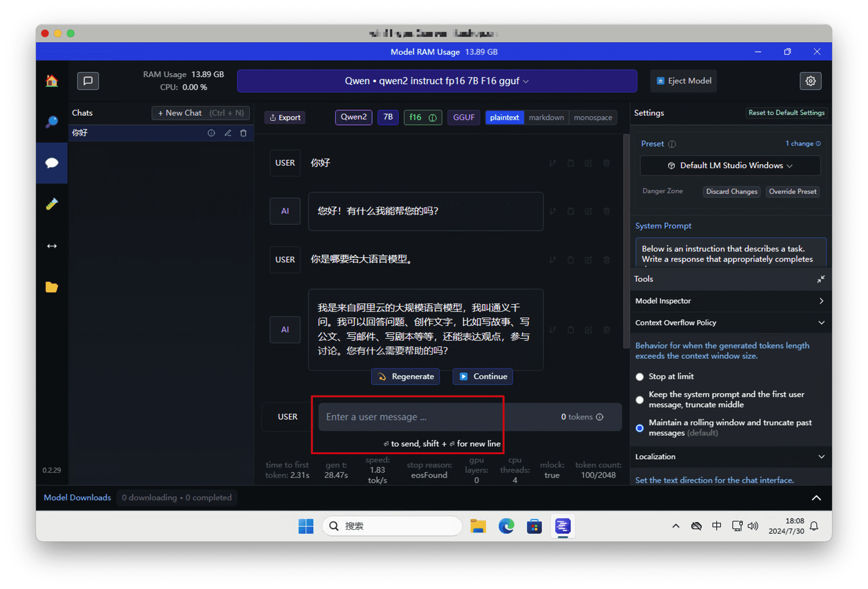This screenshot has width=868, height=589.
Task: Open the 1 change link
Action: [x=803, y=144]
